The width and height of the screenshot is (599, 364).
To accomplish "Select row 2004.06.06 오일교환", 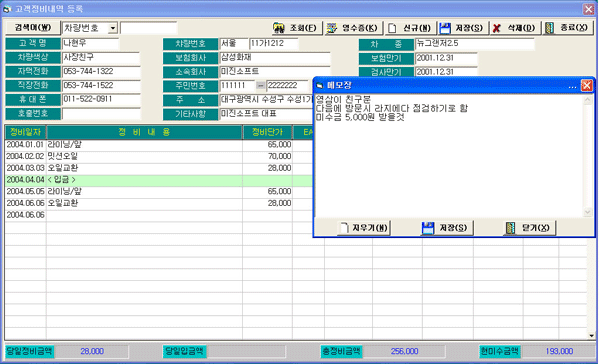I will 159,203.
